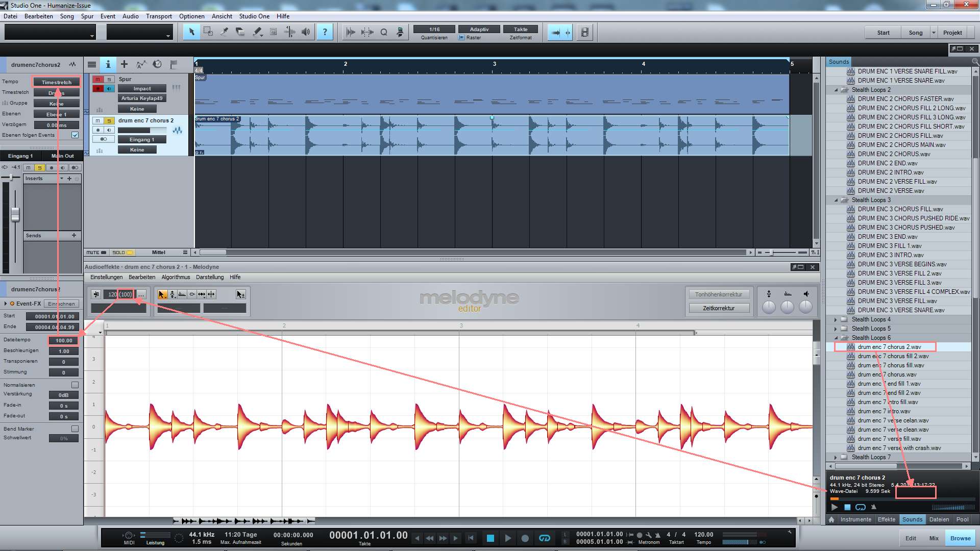Mute the Spur track
This screenshot has width=980, height=551.
(98, 80)
